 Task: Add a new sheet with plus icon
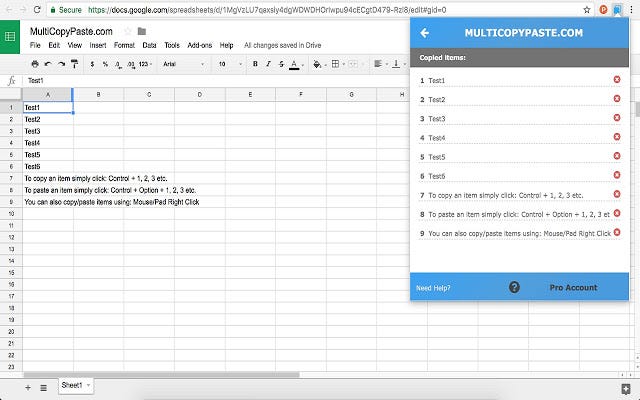28,388
